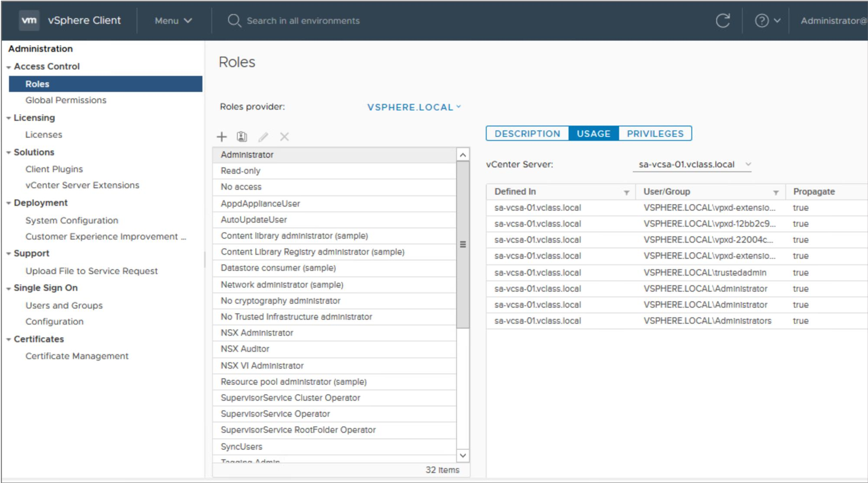Image resolution: width=868 pixels, height=483 pixels.
Task: Collapse the Certificates section
Action: [8, 340]
